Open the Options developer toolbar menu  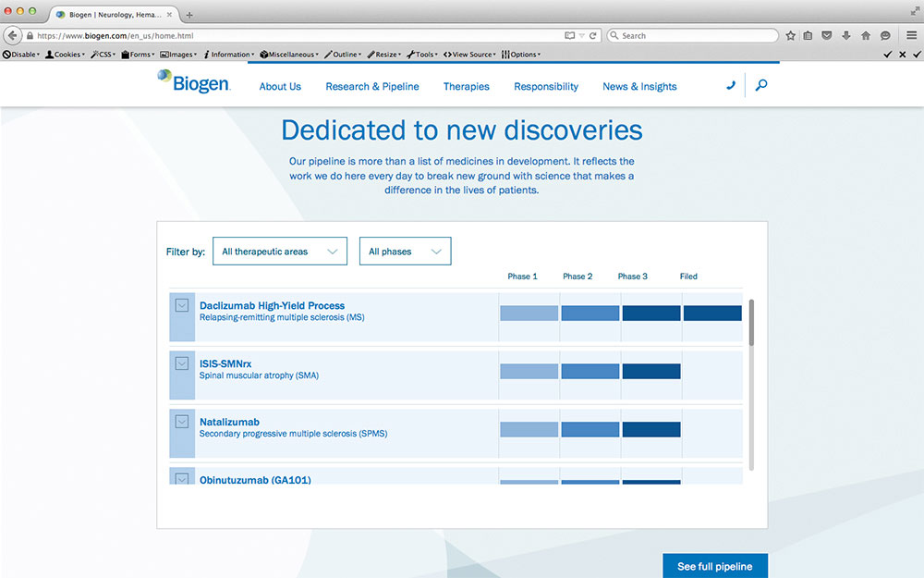coord(521,55)
